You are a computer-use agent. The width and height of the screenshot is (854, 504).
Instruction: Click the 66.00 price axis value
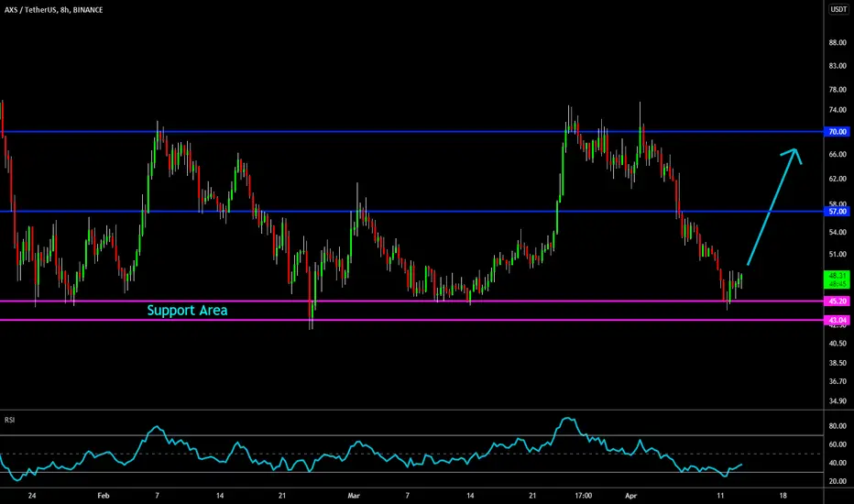[838, 155]
